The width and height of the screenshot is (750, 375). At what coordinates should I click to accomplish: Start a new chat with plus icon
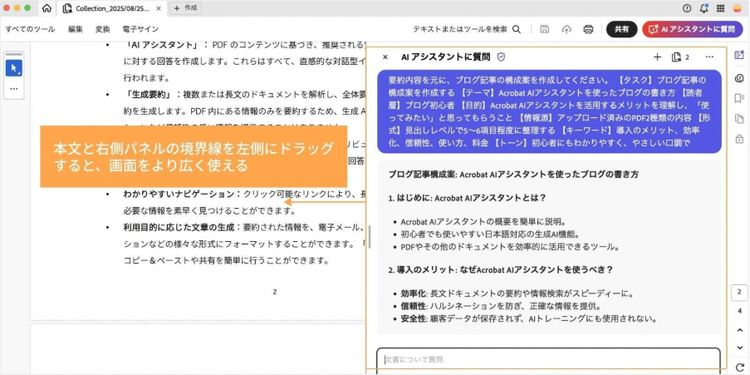tap(657, 57)
